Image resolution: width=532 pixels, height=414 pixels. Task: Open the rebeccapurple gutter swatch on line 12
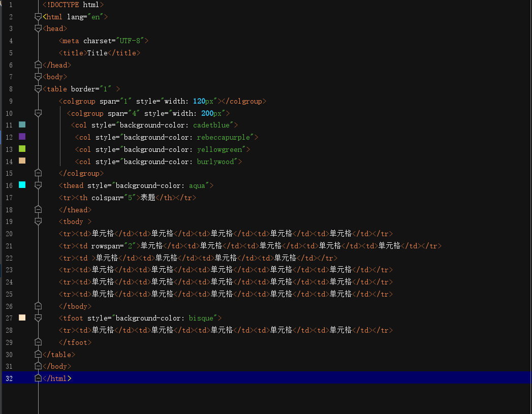point(22,137)
